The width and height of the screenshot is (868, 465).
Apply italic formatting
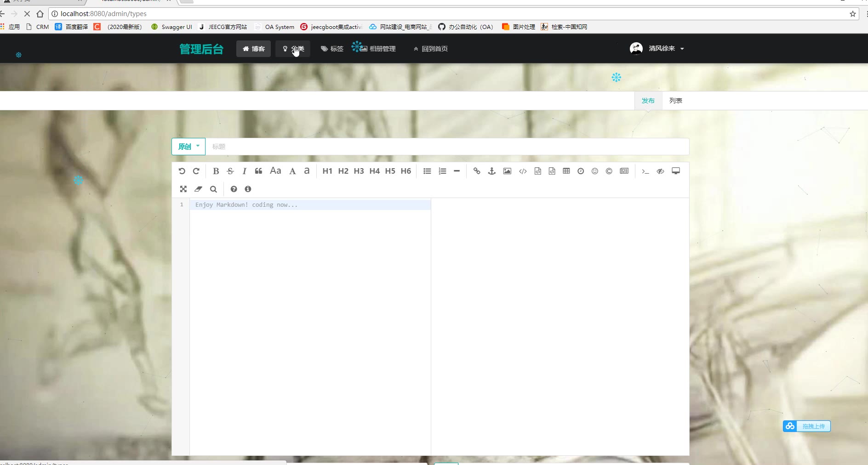click(245, 171)
